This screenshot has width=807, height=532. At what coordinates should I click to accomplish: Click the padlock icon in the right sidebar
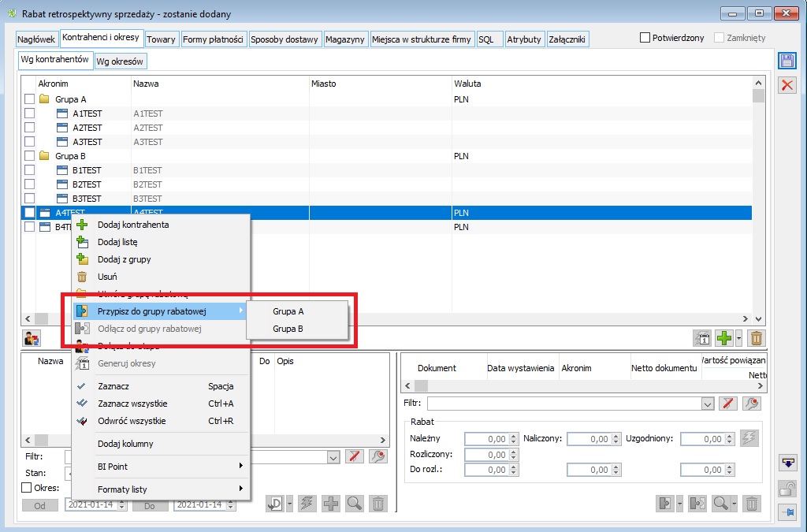[x=787, y=488]
